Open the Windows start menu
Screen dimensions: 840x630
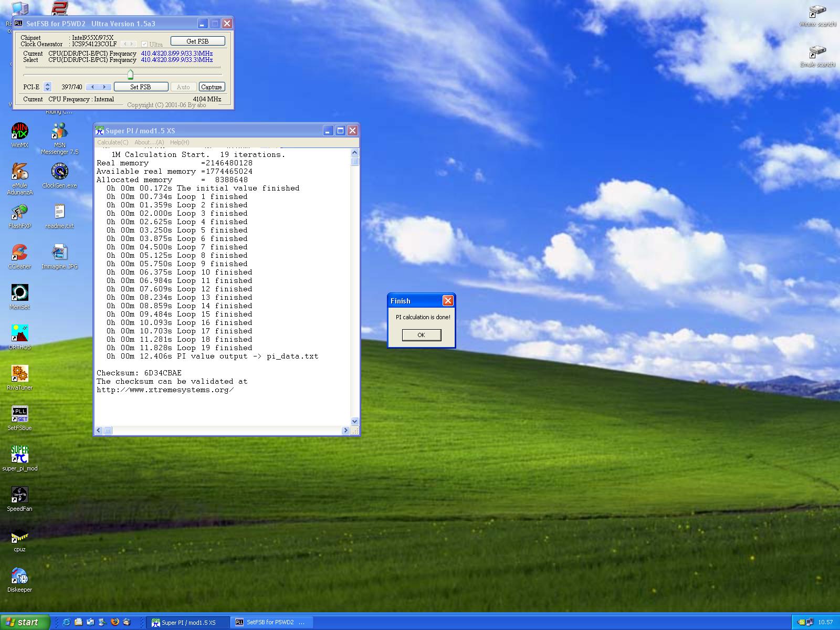[x=25, y=622]
